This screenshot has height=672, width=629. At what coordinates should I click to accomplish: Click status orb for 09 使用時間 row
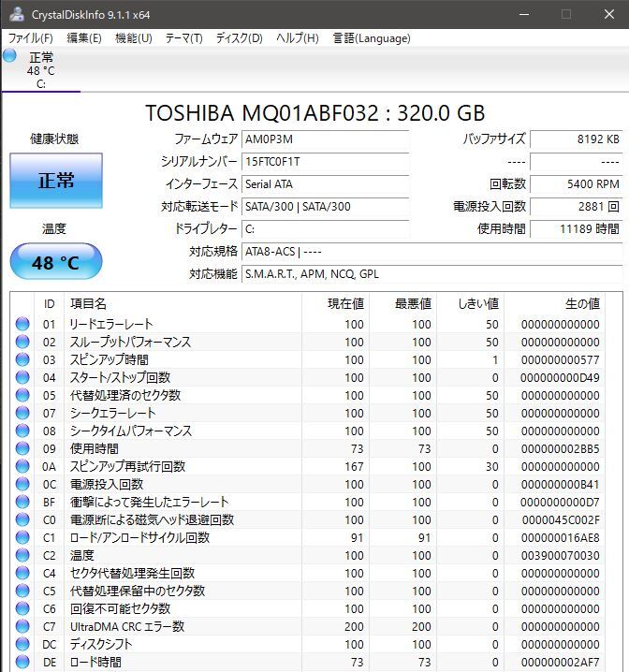tap(22, 448)
